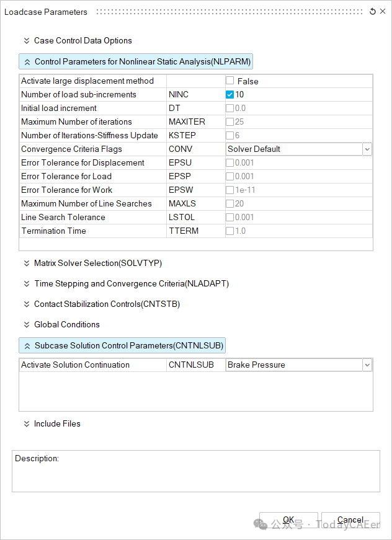Enable the KSTEP stiffness update checkbox
This screenshot has height=540, width=392.
(x=230, y=136)
